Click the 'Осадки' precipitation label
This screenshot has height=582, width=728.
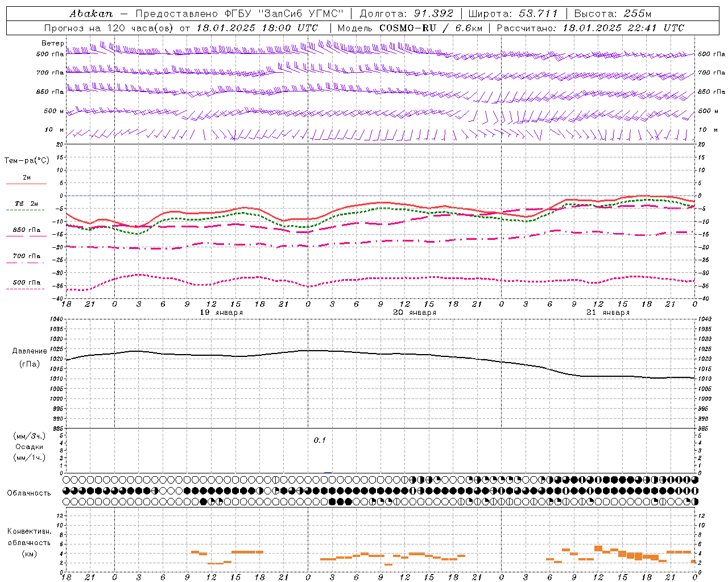30,447
